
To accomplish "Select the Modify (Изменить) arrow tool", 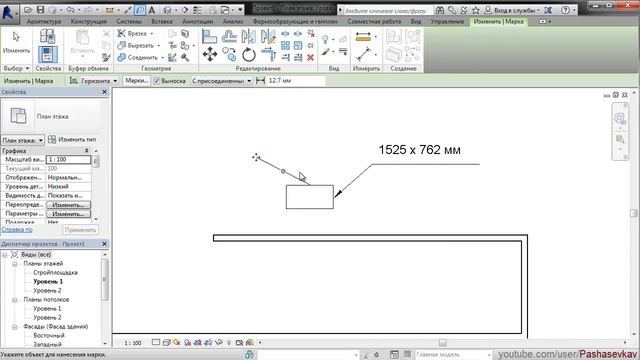I will tap(16, 43).
